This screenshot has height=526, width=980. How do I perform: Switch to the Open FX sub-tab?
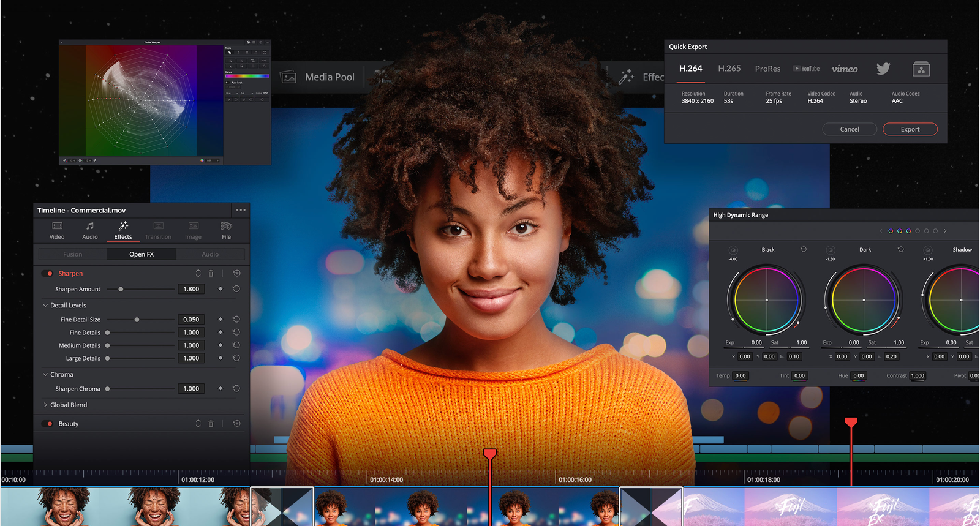(141, 254)
